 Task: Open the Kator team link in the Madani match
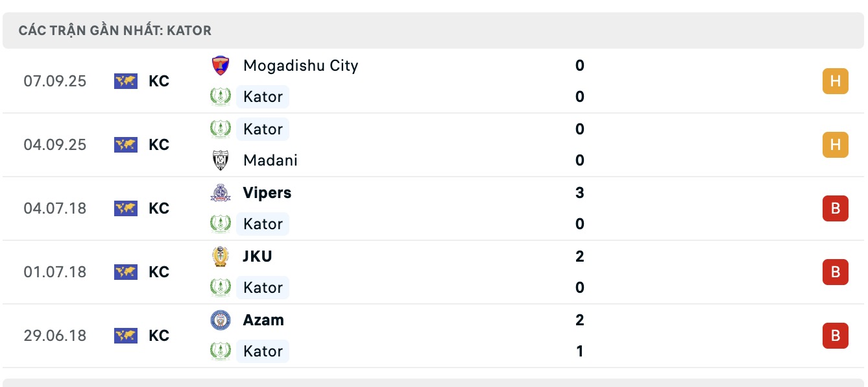[262, 129]
